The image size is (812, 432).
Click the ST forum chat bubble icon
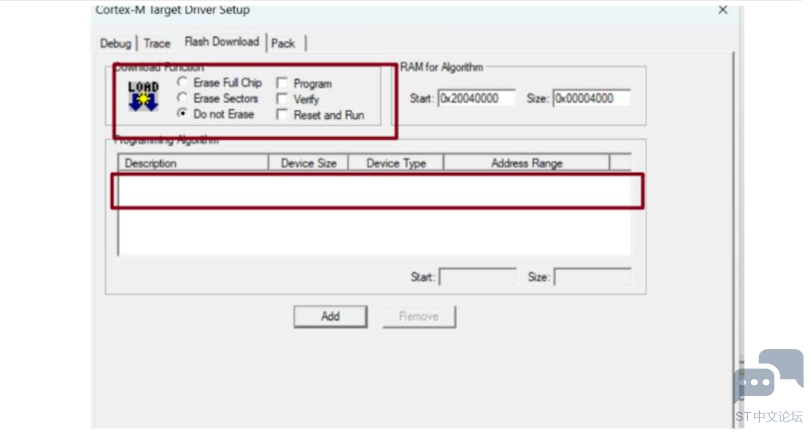(x=768, y=376)
